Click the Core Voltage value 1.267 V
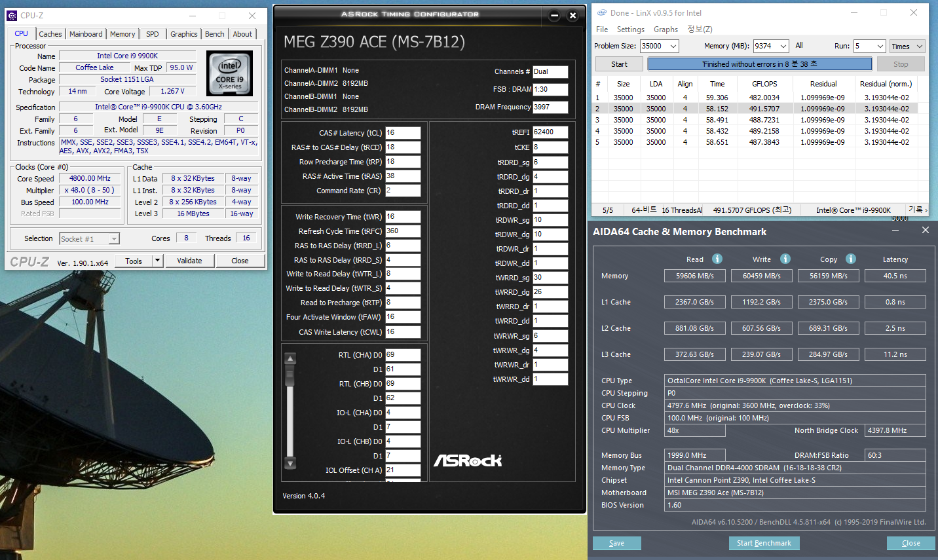Image resolution: width=938 pixels, height=560 pixels. [x=173, y=91]
